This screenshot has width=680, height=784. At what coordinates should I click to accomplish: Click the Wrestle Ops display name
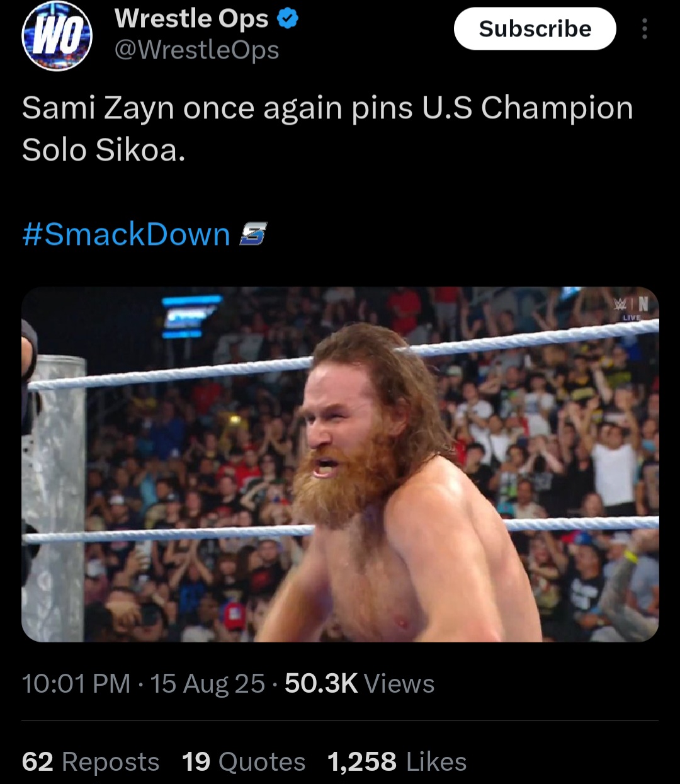click(191, 19)
